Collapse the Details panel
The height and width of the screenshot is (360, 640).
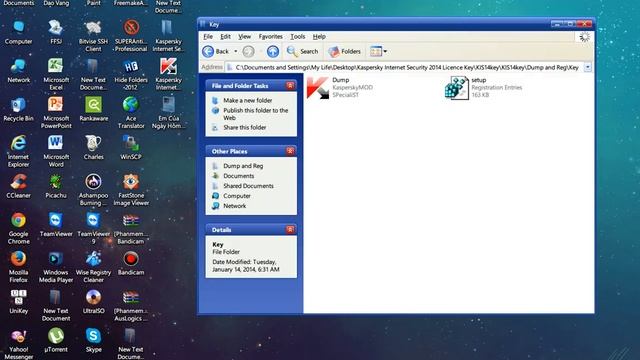coord(290,230)
